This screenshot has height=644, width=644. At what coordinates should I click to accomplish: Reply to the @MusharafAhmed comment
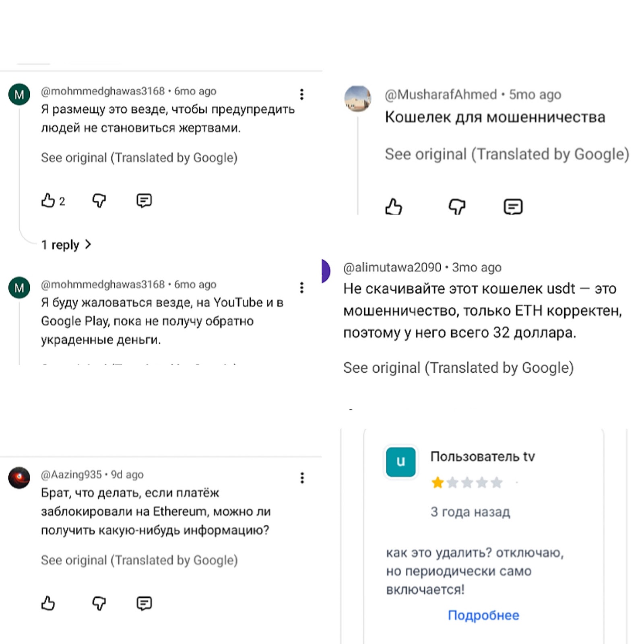pyautogui.click(x=513, y=207)
